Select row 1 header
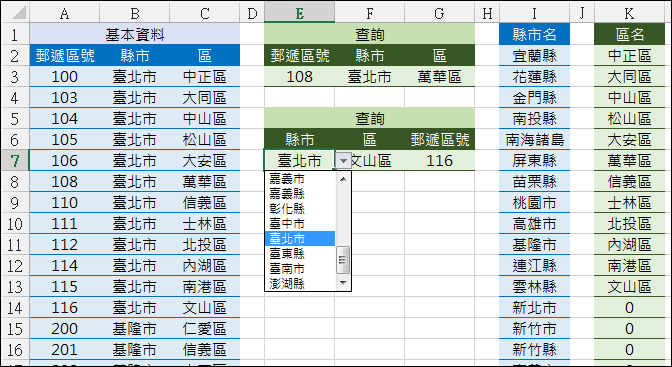The width and height of the screenshot is (672, 367). pos(15,34)
